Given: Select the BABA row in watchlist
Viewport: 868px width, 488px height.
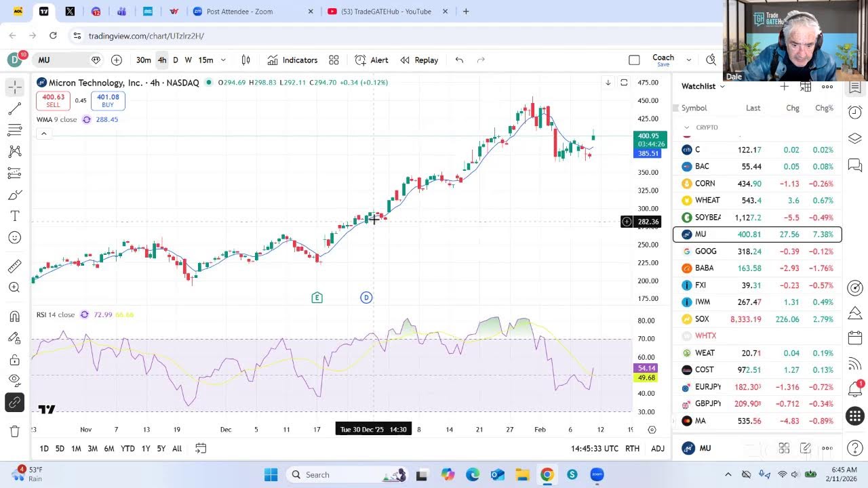Looking at the screenshot, I should 757,268.
